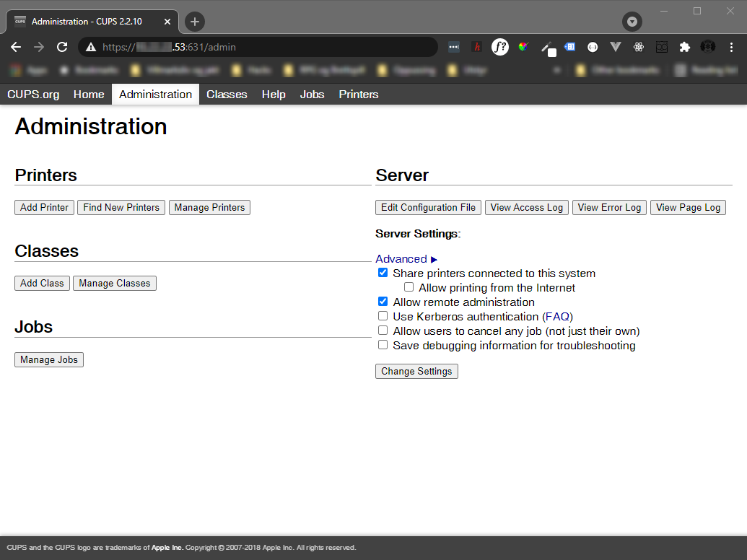Click the eyedropper color picker extension
The image size is (747, 560).
(548, 48)
